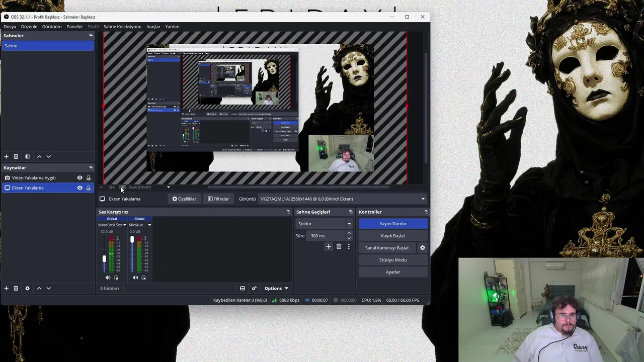Undock the Sahneler panel
Viewport: 644px width, 362px height.
coord(91,36)
